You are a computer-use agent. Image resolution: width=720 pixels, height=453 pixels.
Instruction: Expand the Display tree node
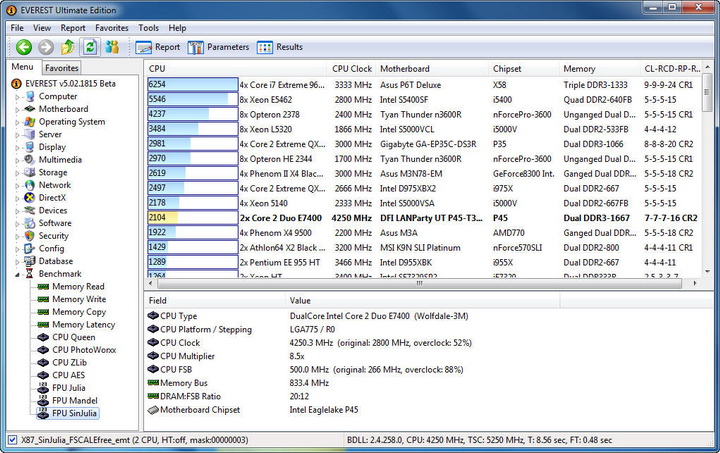point(17,147)
